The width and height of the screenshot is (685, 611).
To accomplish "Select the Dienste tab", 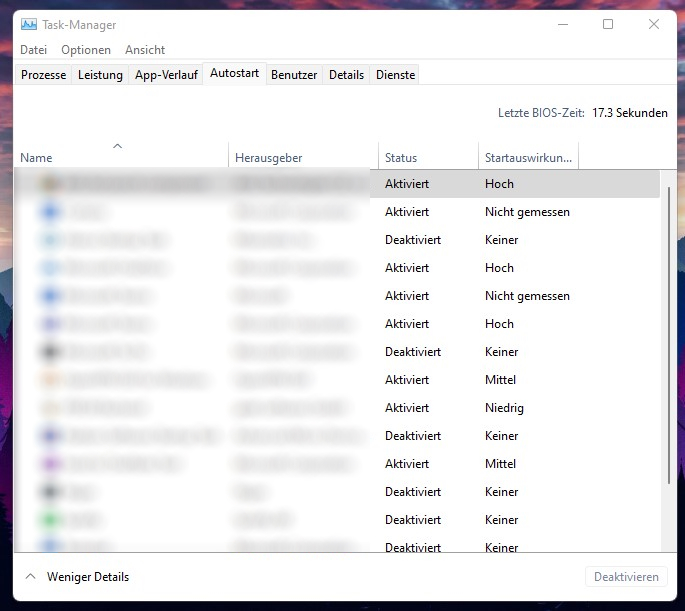I will (x=395, y=75).
